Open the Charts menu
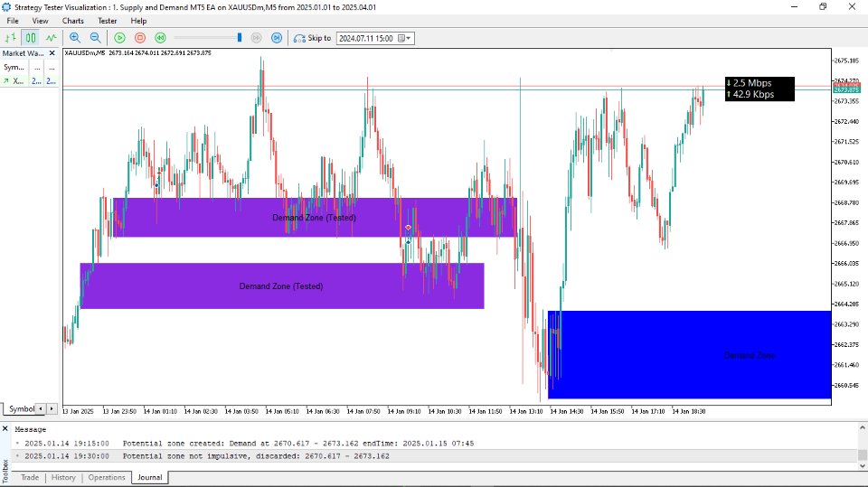Screen dimensions: 868x487 tap(73, 21)
